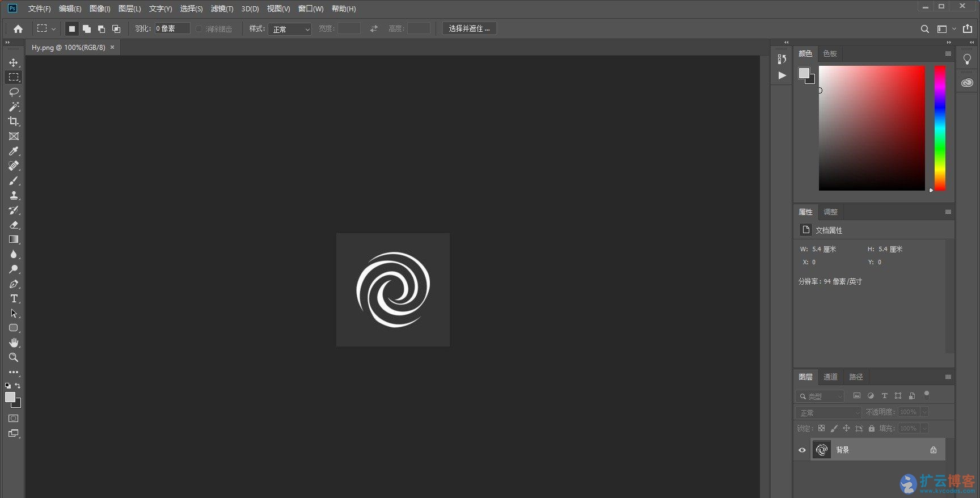Click the Home icon in options bar

(18, 28)
